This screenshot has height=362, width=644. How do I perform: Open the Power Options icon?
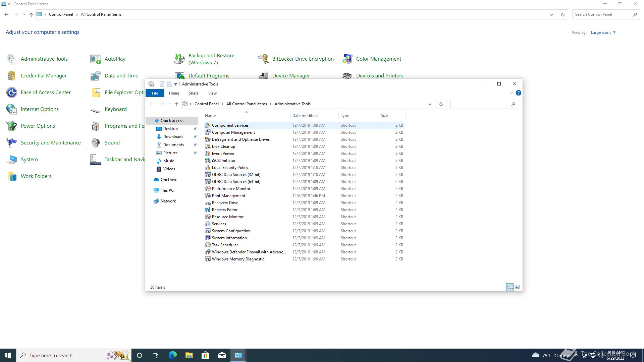(x=12, y=126)
